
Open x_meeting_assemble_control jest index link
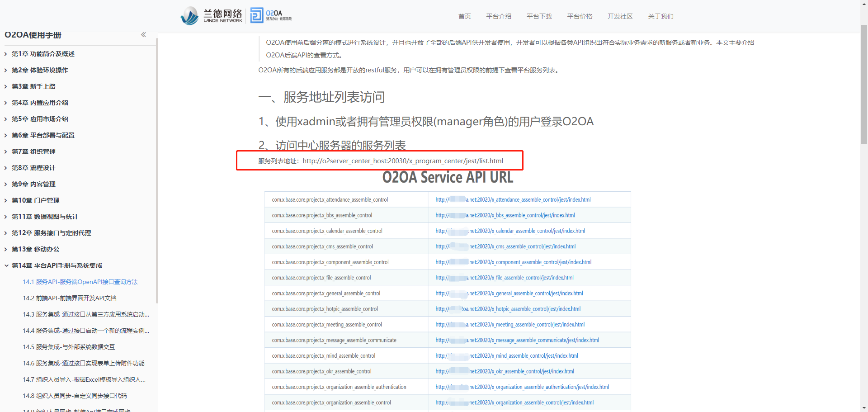(510, 324)
